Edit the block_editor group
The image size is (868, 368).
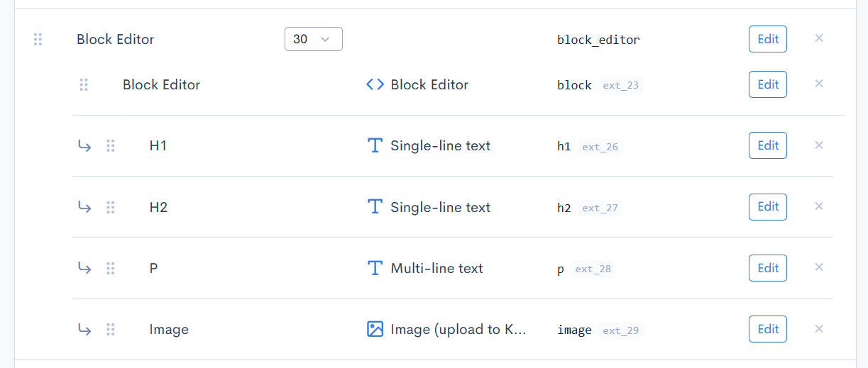pos(768,39)
